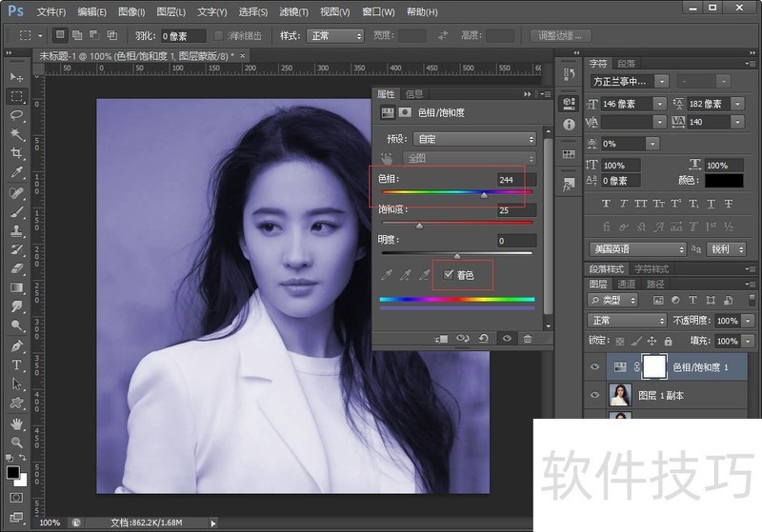Click the 调整边缘 refine edge button
Viewport: 762px width, 532px height.
point(560,35)
